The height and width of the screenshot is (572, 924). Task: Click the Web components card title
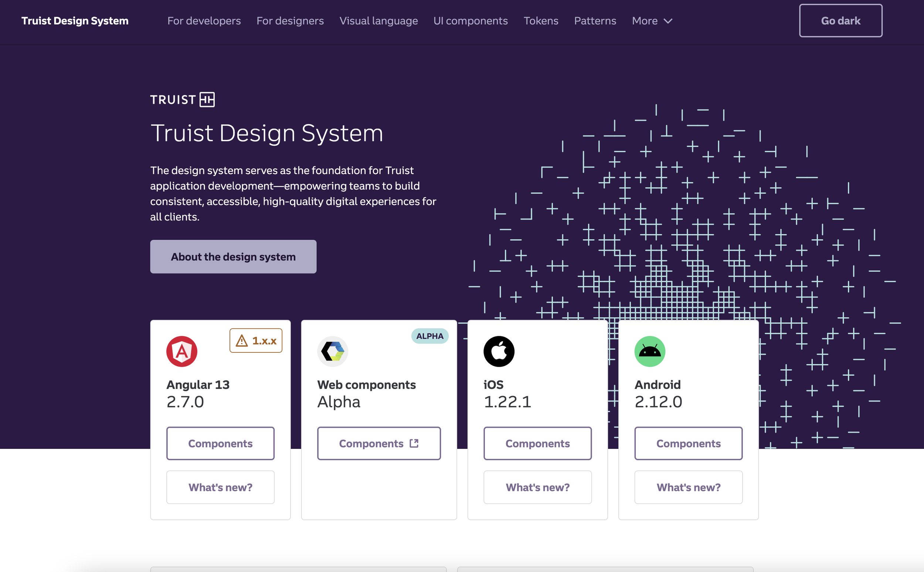click(367, 385)
